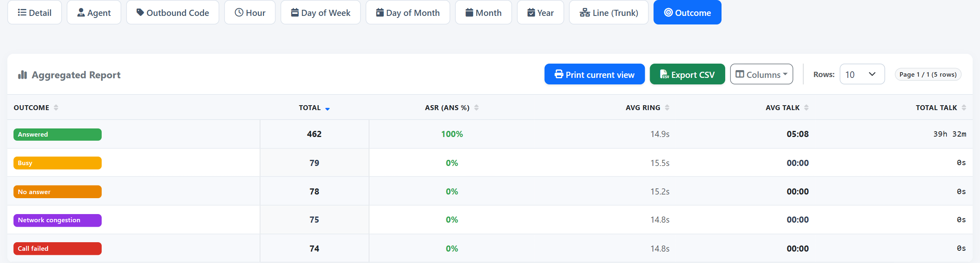Click the Answered total value 462
Image resolution: width=980 pixels, height=263 pixels.
[314, 134]
